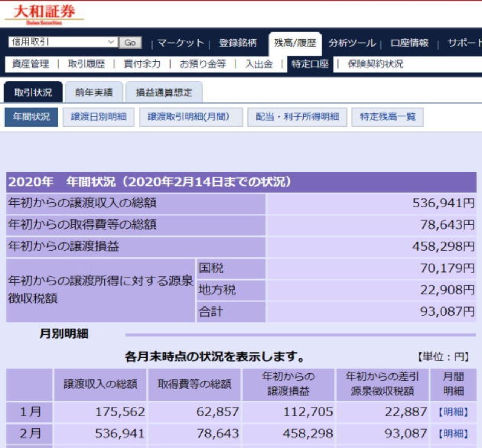Open the 明細 link for 1月

453,412
